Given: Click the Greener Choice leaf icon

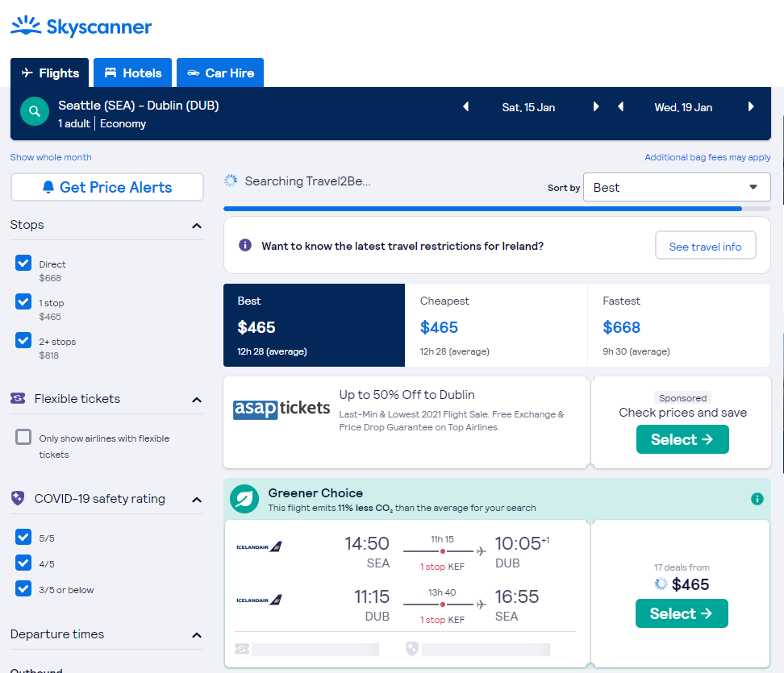Looking at the screenshot, I should pyautogui.click(x=244, y=499).
